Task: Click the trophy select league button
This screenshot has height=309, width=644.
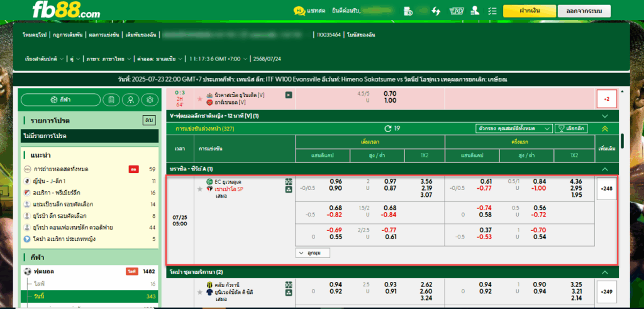Action: [x=571, y=128]
